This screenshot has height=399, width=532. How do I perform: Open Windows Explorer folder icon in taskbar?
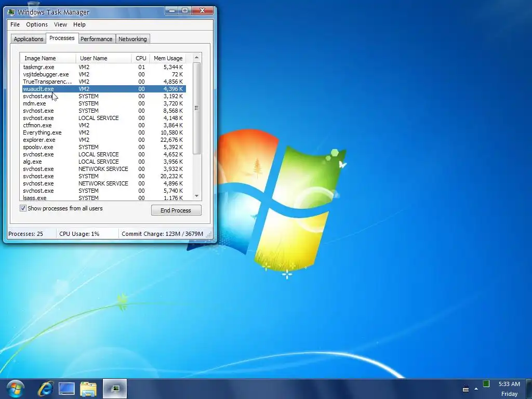point(88,389)
